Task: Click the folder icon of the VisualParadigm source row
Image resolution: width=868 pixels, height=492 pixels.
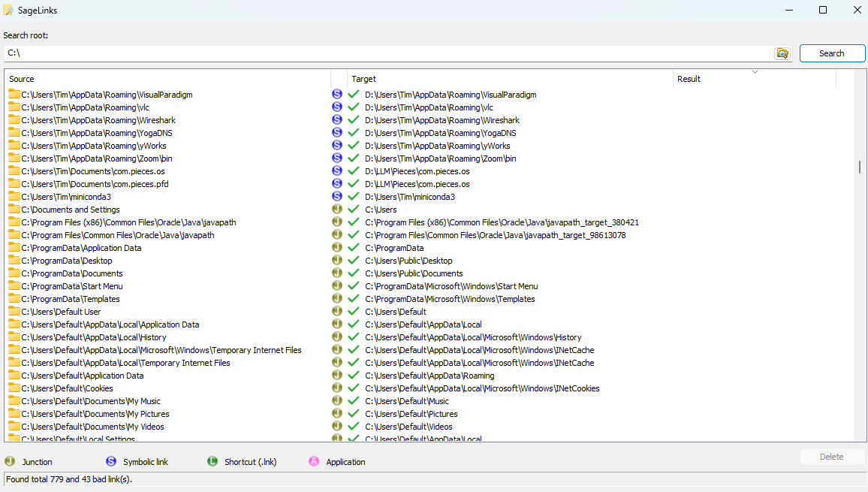Action: point(14,94)
